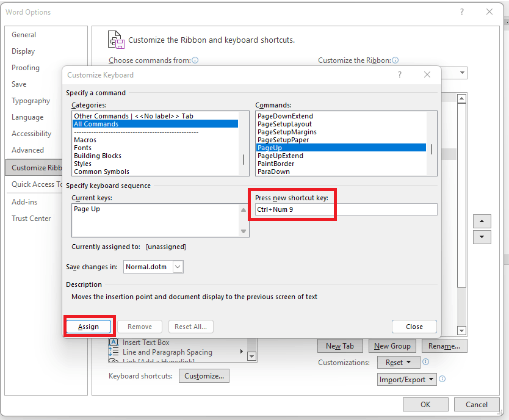The height and width of the screenshot is (420, 509).
Task: Switch to the Trust Center page
Action: (31, 218)
